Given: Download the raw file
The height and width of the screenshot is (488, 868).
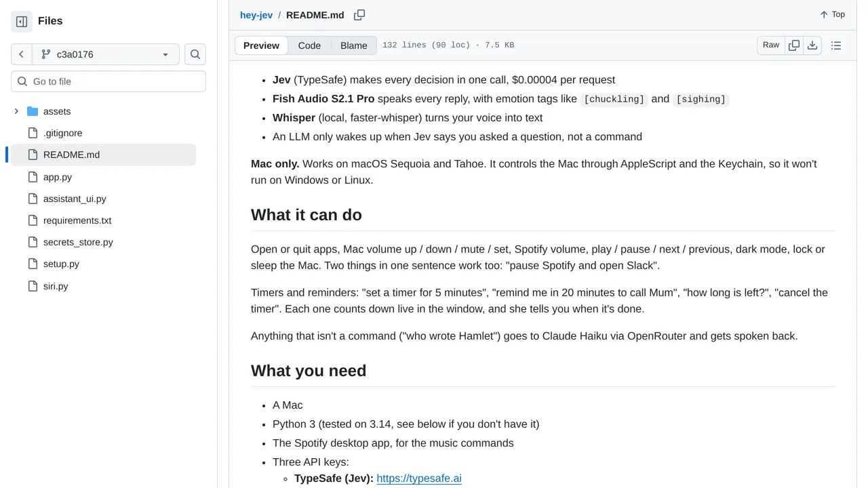Looking at the screenshot, I should 812,45.
